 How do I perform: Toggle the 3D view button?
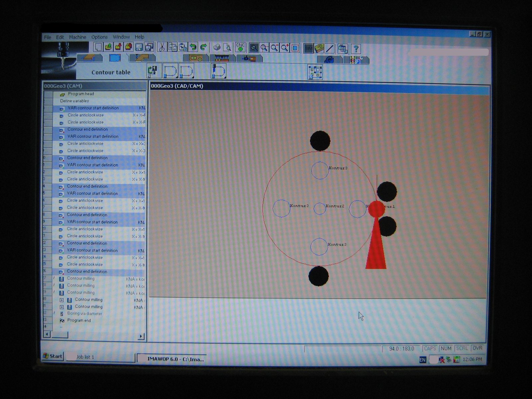pos(319,49)
